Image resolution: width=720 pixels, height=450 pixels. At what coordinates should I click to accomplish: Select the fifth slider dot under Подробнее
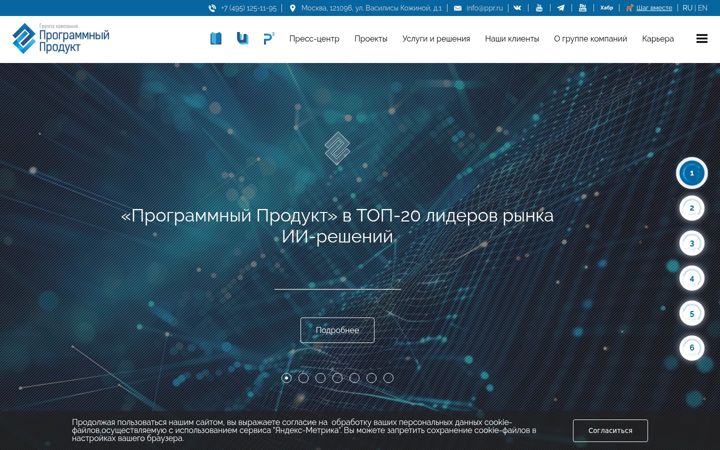pyautogui.click(x=354, y=378)
